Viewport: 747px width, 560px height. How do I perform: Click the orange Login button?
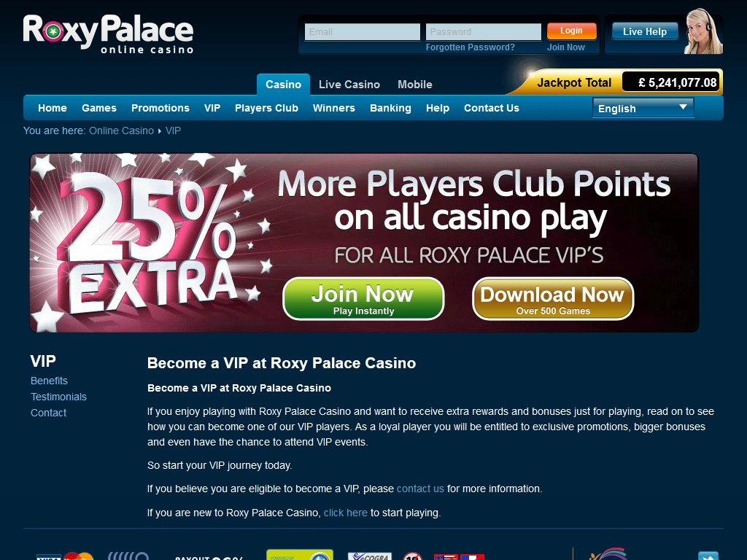click(572, 31)
